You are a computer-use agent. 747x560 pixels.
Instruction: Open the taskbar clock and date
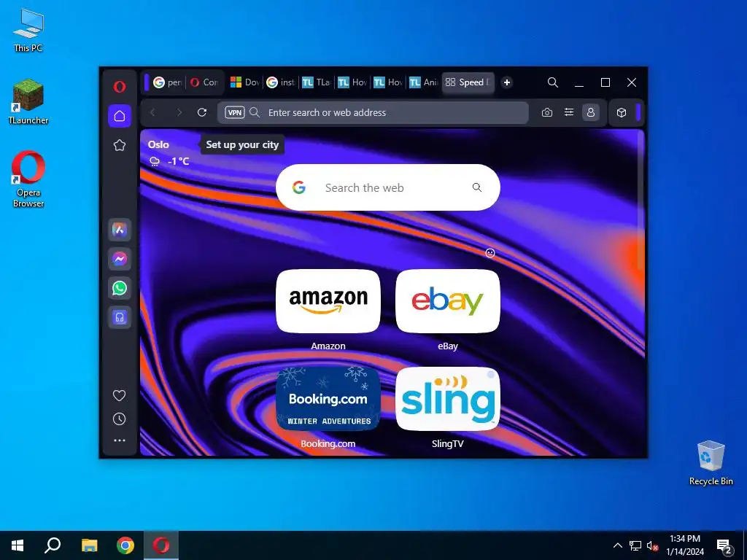click(685, 545)
